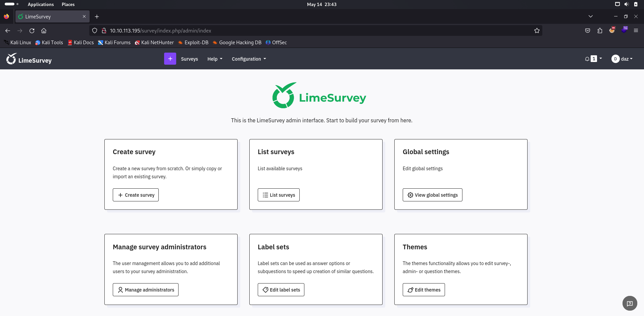Click the Edit themes button
This screenshot has width=644, height=316.
(424, 290)
